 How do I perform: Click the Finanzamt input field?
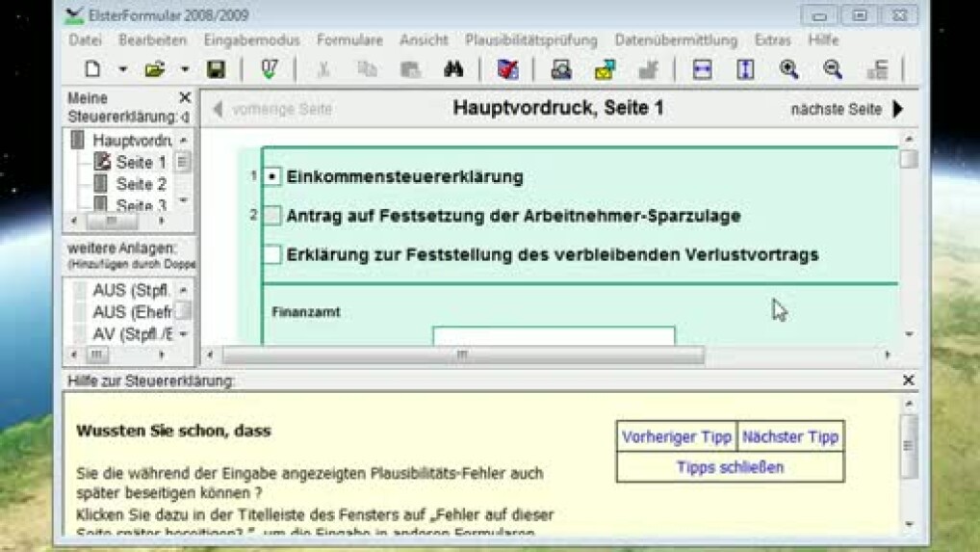click(x=554, y=337)
